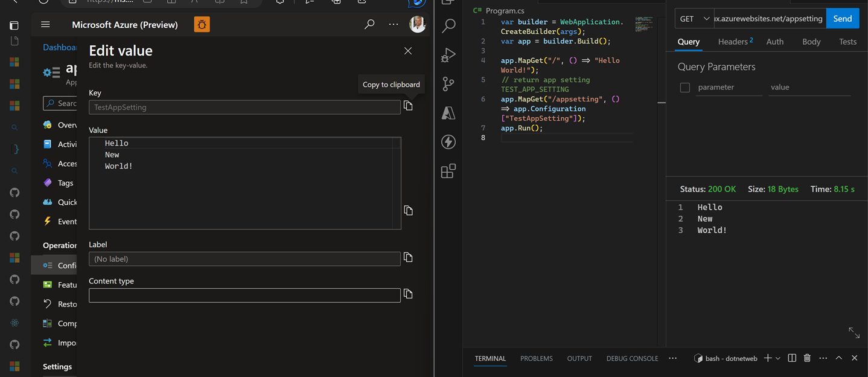Click the resource menu search box
The width and height of the screenshot is (868, 377).
point(60,103)
